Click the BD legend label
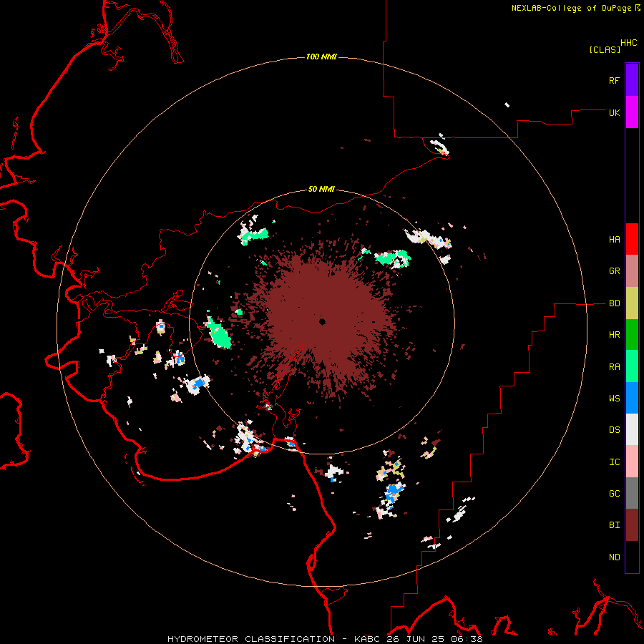 pyautogui.click(x=614, y=303)
